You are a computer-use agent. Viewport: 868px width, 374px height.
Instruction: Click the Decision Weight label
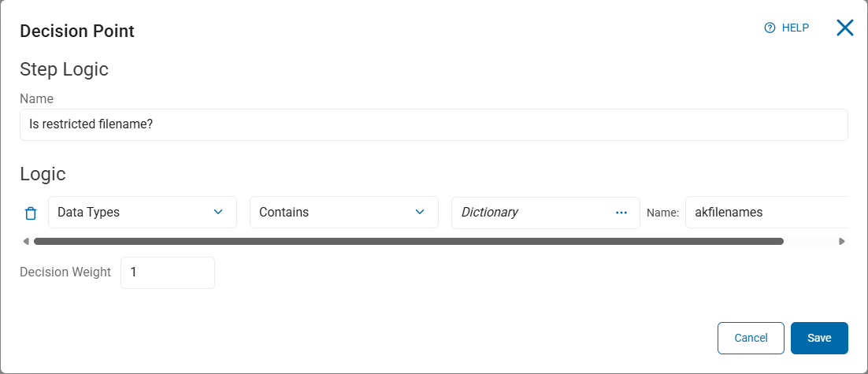point(65,272)
